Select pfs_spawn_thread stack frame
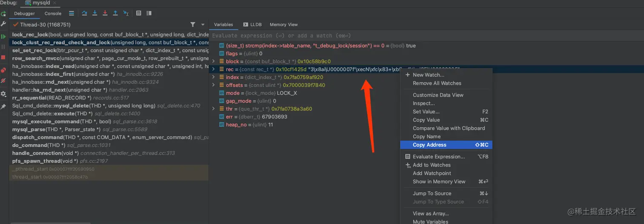Screen dimensions: 644x224 pyautogui.click(x=109, y=161)
